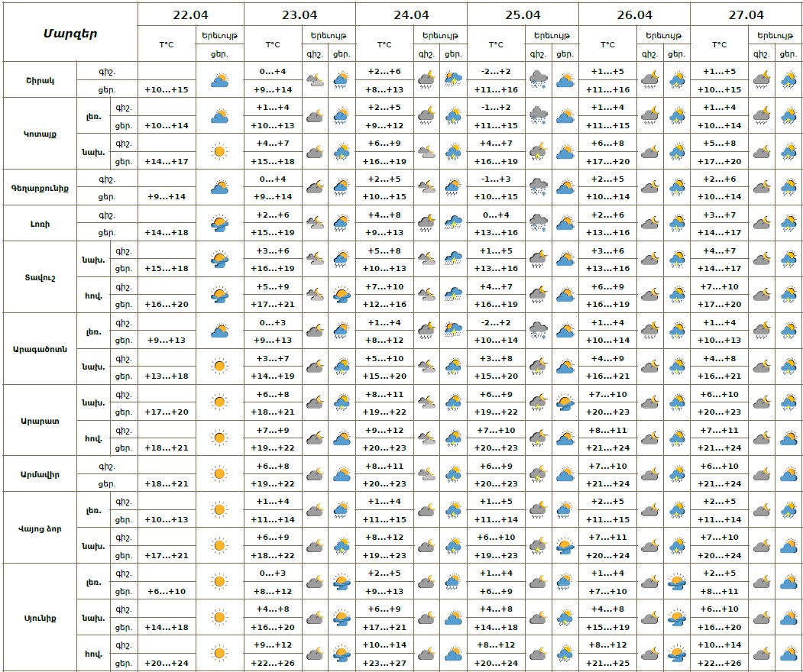This screenshot has width=803, height=672.
Task: Click the Մարզեր table header
Action: pyautogui.click(x=70, y=33)
